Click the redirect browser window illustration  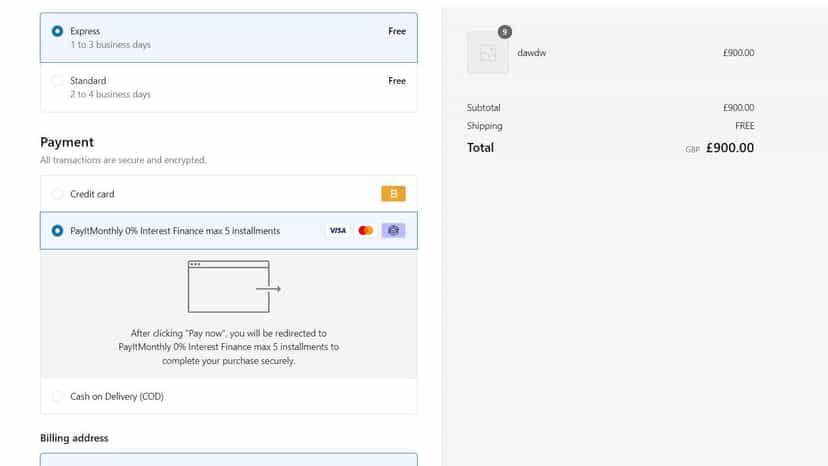point(234,286)
